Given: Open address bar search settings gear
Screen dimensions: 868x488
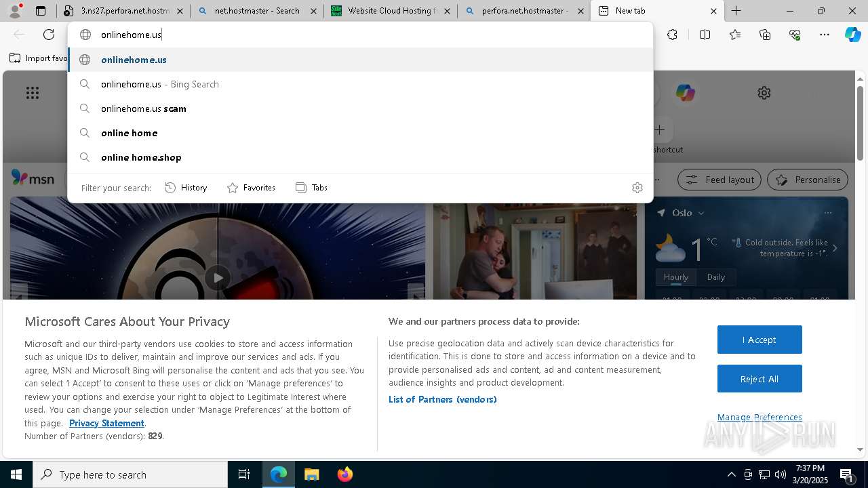Looking at the screenshot, I should click(637, 188).
